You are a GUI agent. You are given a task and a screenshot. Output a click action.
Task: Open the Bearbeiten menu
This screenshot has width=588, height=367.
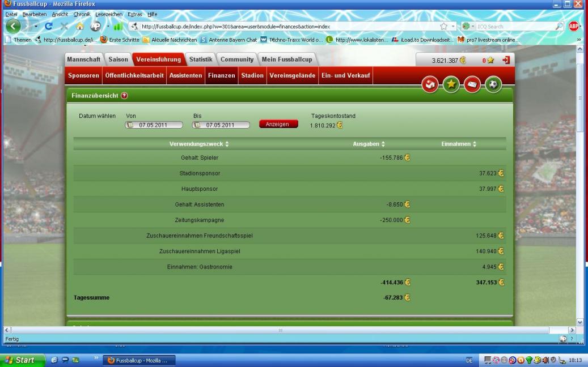(35, 14)
